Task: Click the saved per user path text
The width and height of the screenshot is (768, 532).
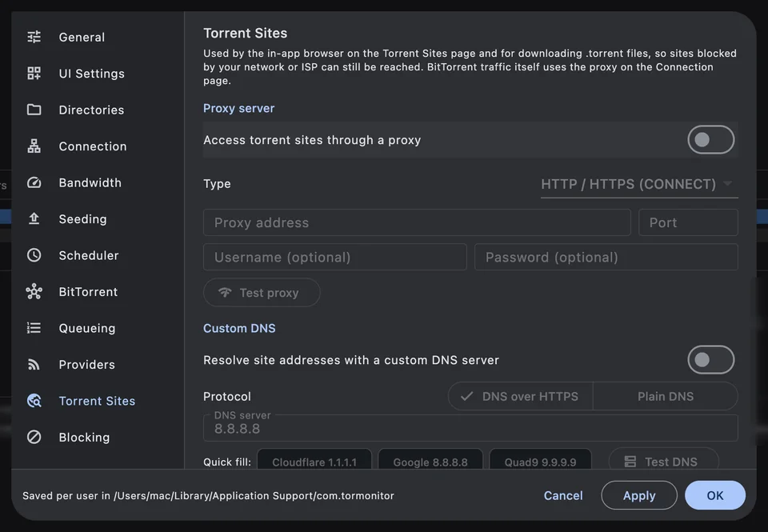Action: 208,496
